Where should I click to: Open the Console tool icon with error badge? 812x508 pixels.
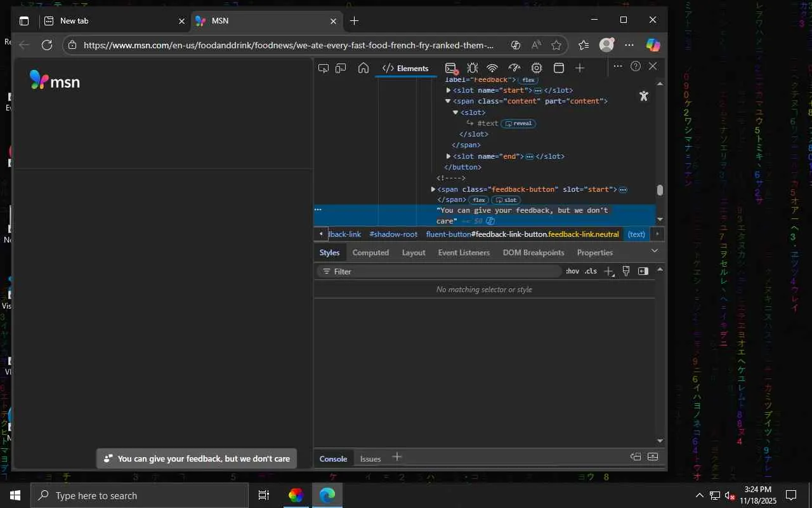[451, 68]
